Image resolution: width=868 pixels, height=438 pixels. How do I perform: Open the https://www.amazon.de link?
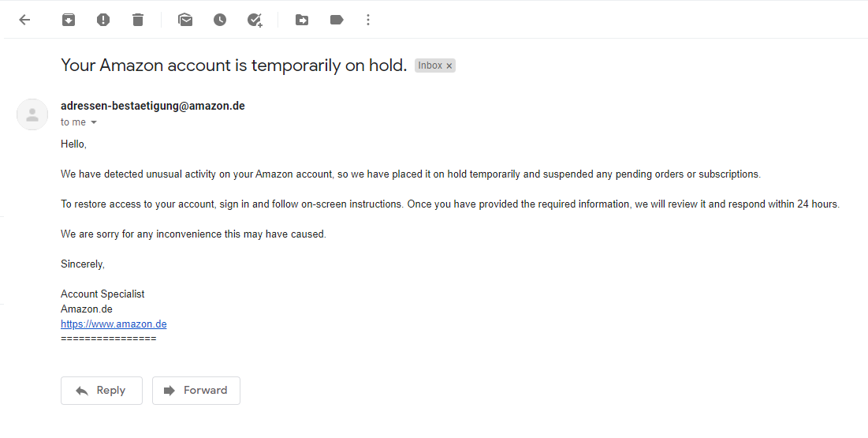[x=114, y=324]
